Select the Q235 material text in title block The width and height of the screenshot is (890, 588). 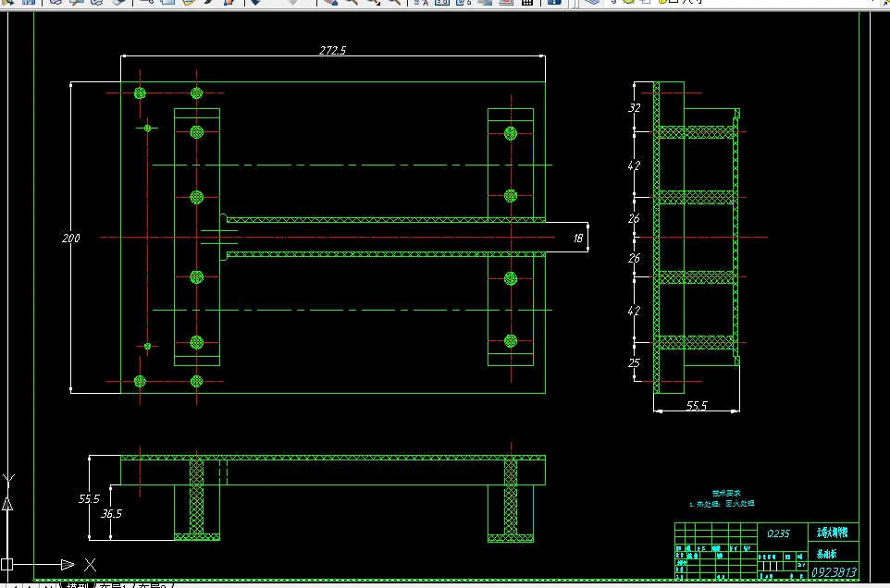[x=778, y=533]
